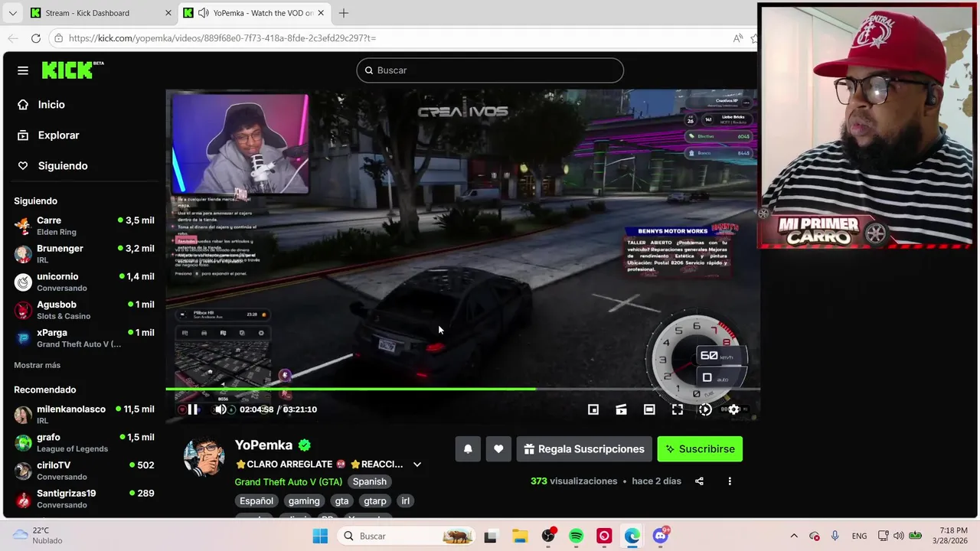Toggle notification bell for YoPemka

point(468,449)
